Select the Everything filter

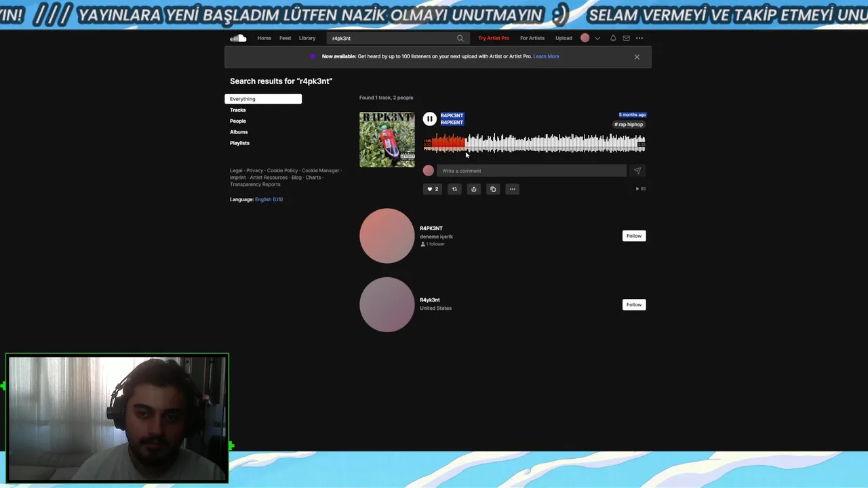pos(263,99)
